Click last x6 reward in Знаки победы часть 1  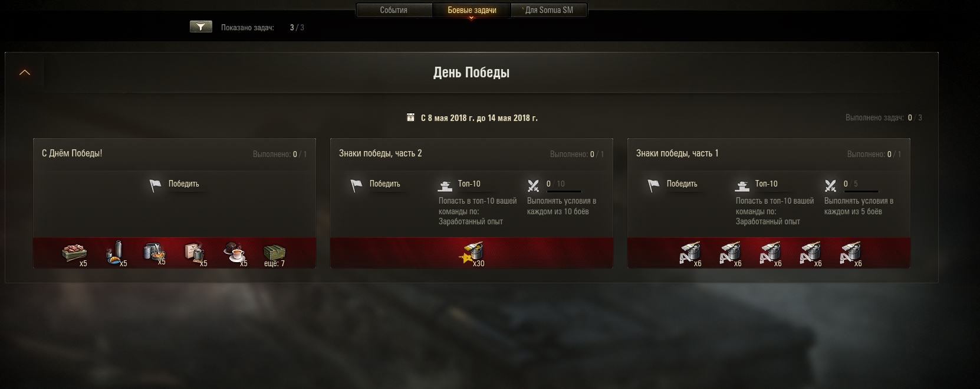(x=851, y=254)
